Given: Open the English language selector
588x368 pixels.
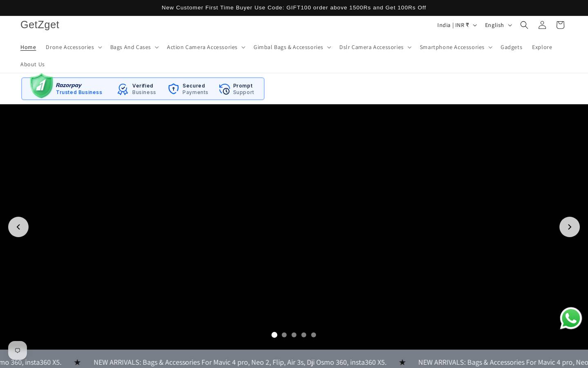Looking at the screenshot, I should 498,25.
